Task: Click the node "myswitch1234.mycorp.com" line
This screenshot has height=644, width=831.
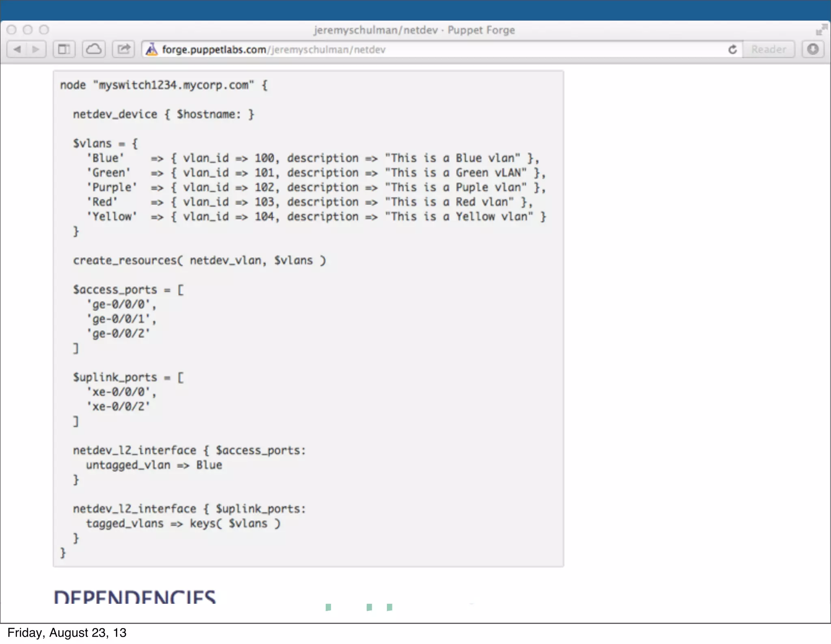Action: (x=164, y=85)
